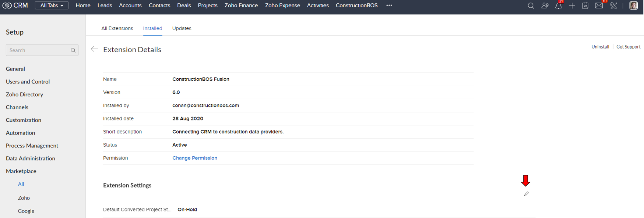Open the global search magnifier icon

531,6
